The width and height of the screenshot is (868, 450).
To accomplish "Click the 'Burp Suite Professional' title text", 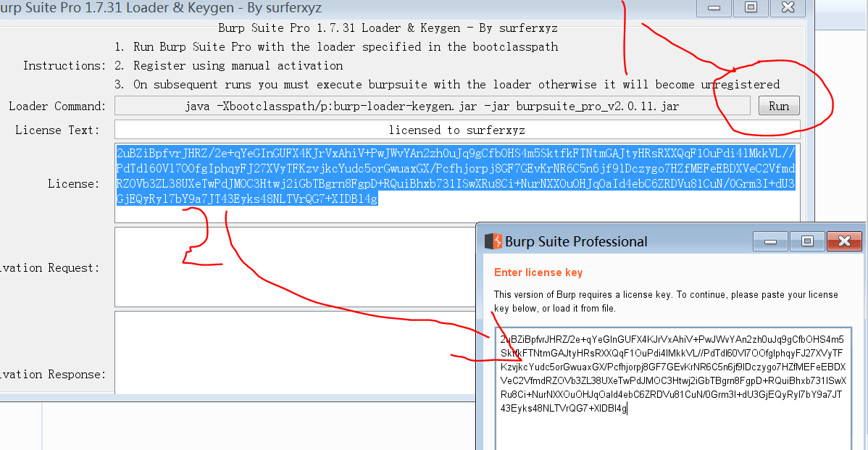I will (576, 242).
